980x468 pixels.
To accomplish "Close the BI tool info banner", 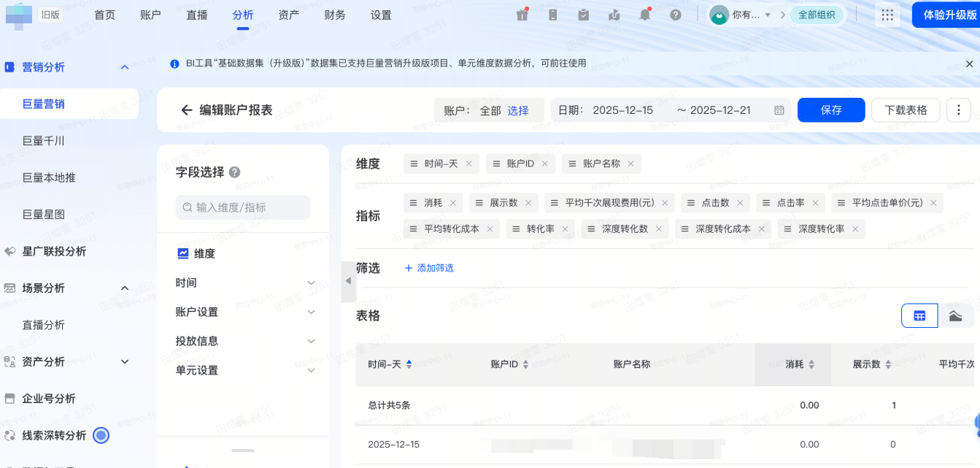I will pos(969,64).
